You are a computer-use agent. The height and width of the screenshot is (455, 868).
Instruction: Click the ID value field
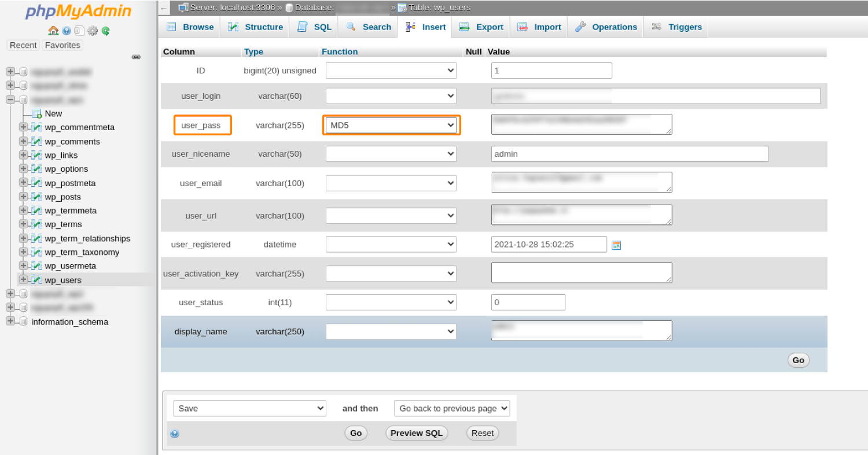pos(551,71)
